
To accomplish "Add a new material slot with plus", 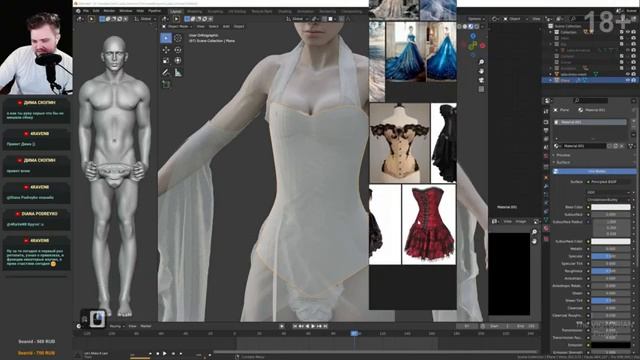I will 633,122.
